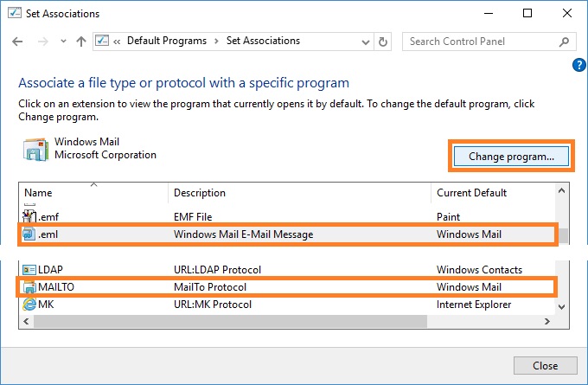
Task: Sort list by the Current Default column header
Action: pyautogui.click(x=493, y=193)
